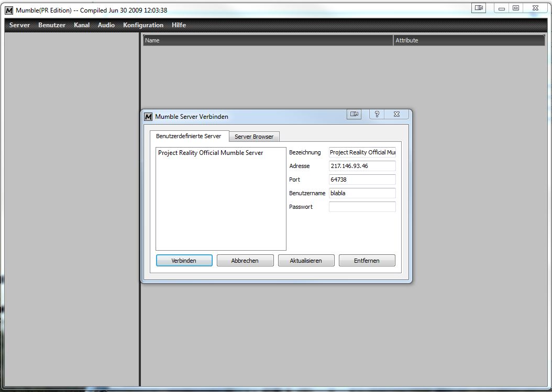Close the Mumble Server Verbinden dialog

[x=396, y=114]
